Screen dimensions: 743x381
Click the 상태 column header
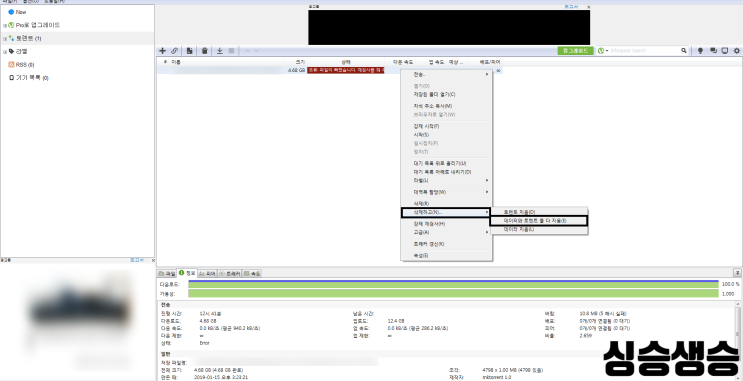tap(345, 62)
